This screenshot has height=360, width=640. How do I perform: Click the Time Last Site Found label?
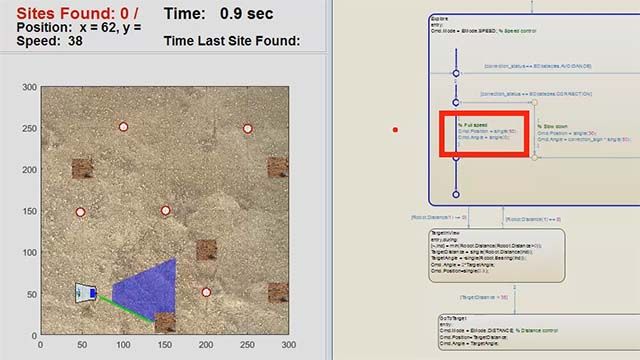[x=232, y=41]
